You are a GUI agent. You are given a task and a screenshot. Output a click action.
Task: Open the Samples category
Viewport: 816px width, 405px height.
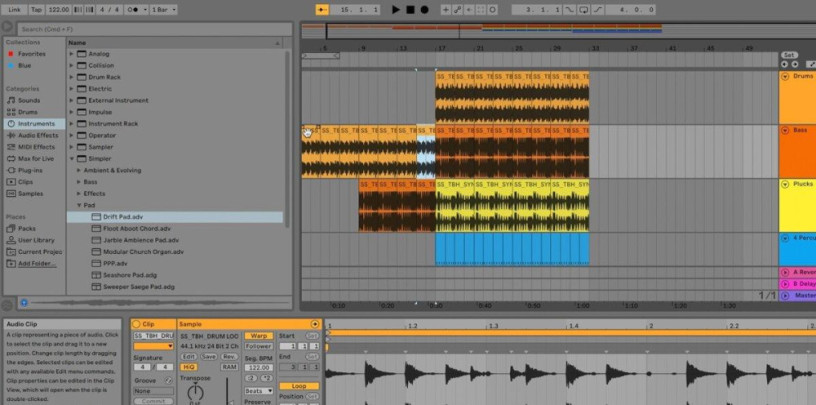point(31,194)
